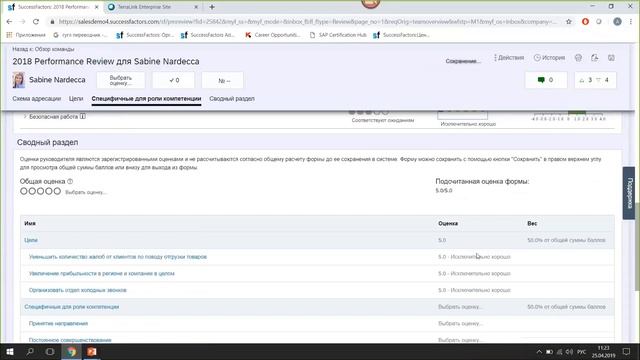
Task: Click the gap analysis 3 / 4 counter box
Action: tap(595, 80)
